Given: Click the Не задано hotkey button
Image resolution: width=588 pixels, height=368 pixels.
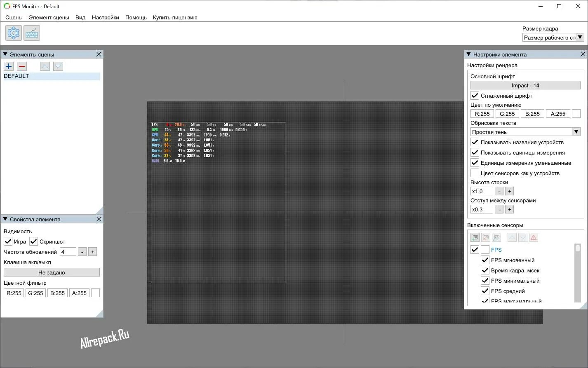Looking at the screenshot, I should click(52, 272).
